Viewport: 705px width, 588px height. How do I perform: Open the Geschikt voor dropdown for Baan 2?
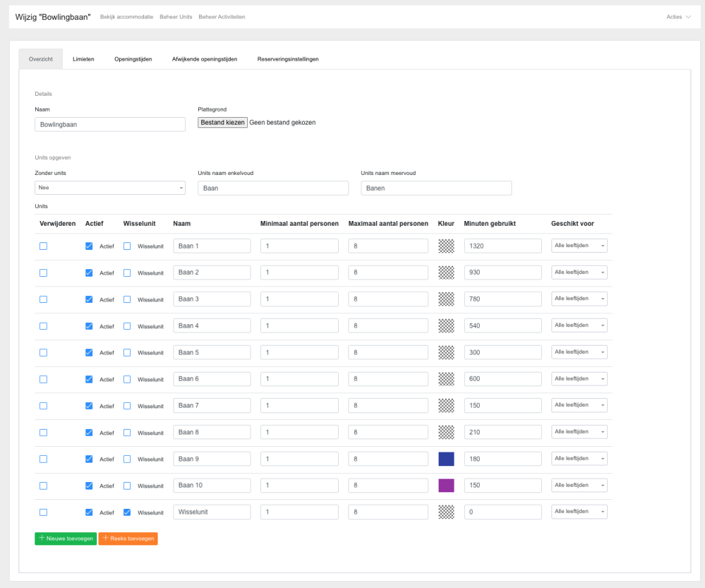tap(579, 273)
